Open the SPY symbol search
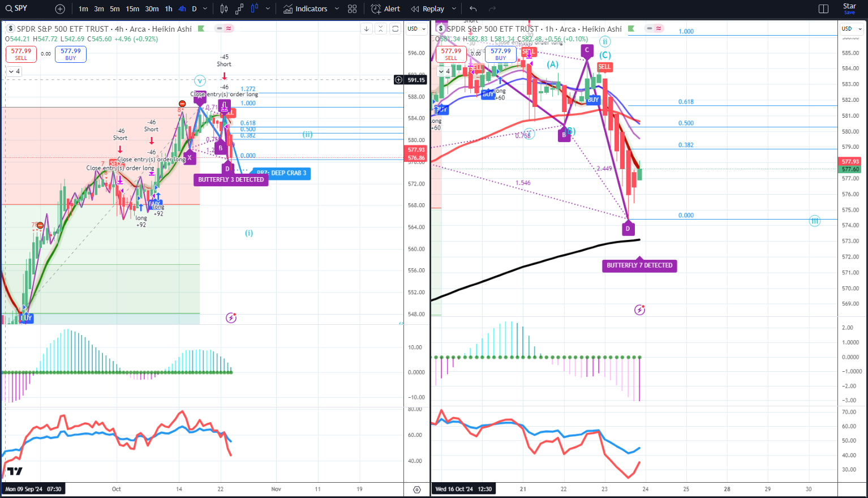Image resolution: width=868 pixels, height=498 pixels. [17, 8]
